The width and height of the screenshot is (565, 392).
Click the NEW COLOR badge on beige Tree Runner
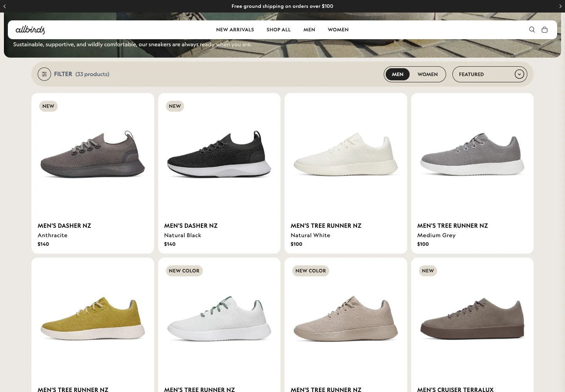click(x=311, y=271)
